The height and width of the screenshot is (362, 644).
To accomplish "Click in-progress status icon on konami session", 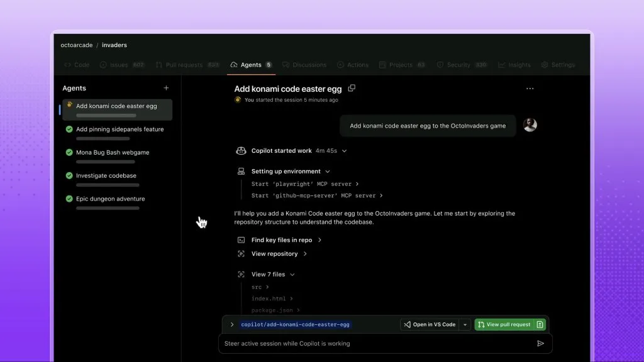I will pos(69,105).
